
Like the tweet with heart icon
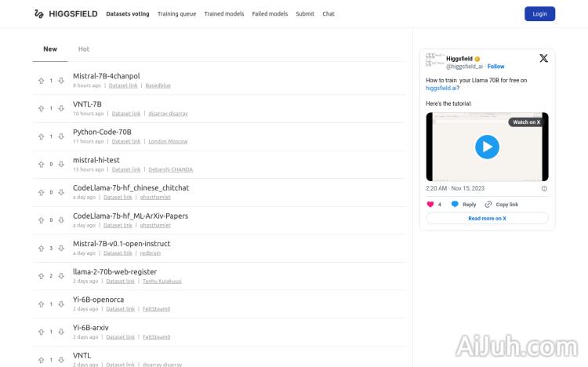pos(430,204)
